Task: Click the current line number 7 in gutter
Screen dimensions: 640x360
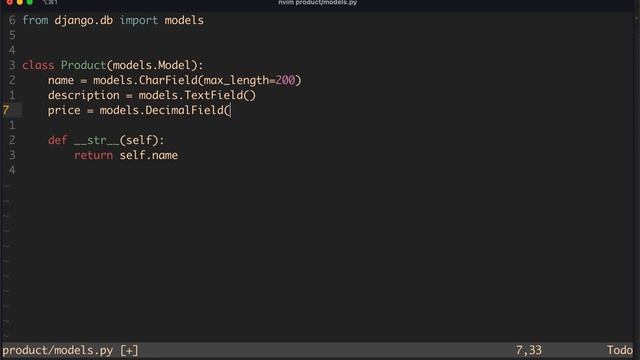Action: coord(6,110)
